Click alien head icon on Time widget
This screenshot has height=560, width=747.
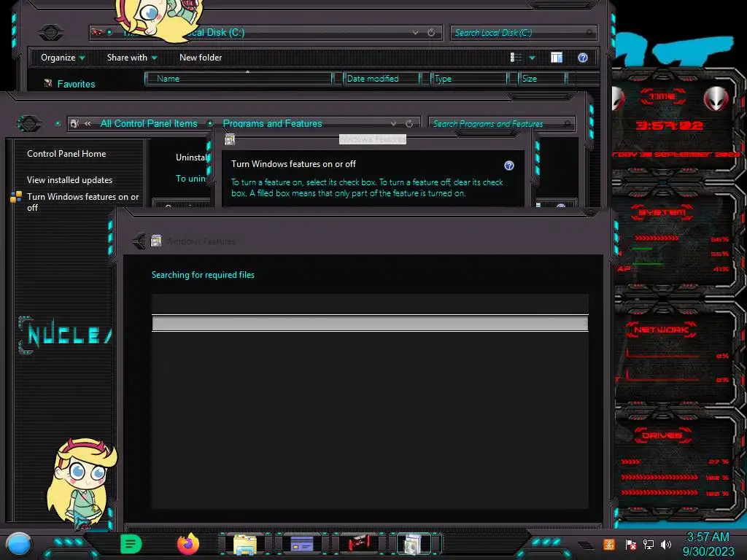716,99
